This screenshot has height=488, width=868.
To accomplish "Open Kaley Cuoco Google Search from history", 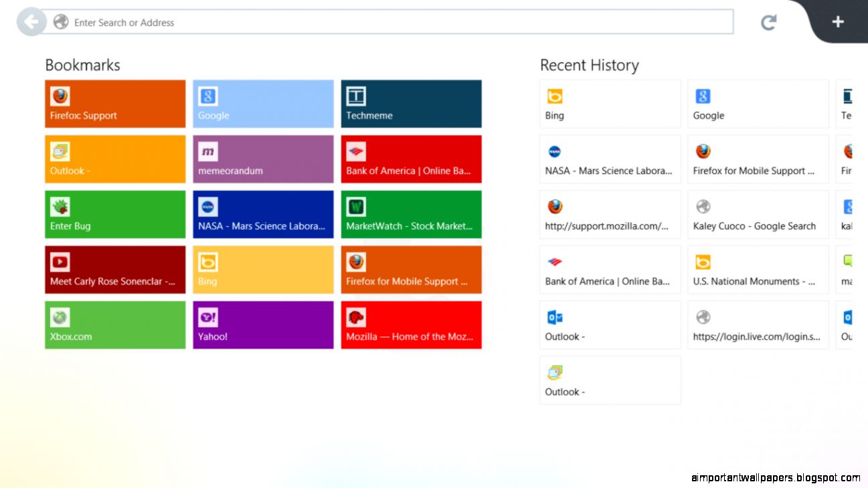I will (757, 214).
